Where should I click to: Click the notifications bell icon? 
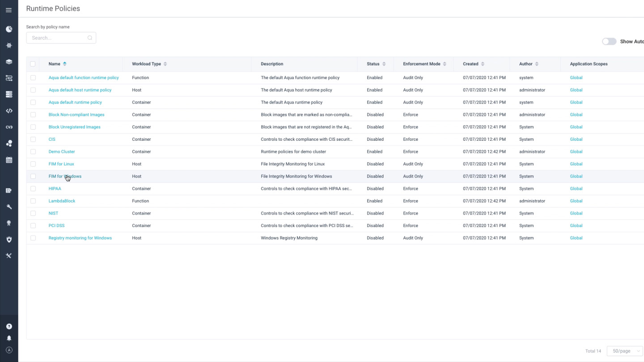(x=9, y=338)
